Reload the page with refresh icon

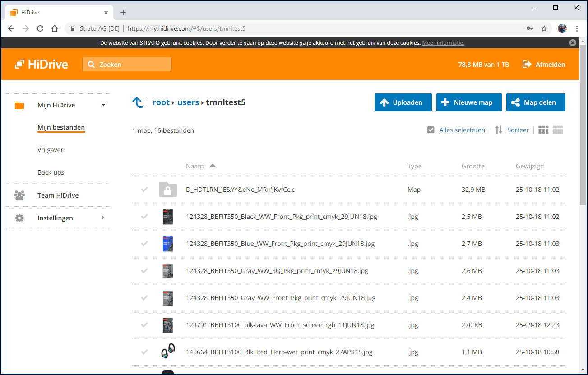click(x=40, y=28)
